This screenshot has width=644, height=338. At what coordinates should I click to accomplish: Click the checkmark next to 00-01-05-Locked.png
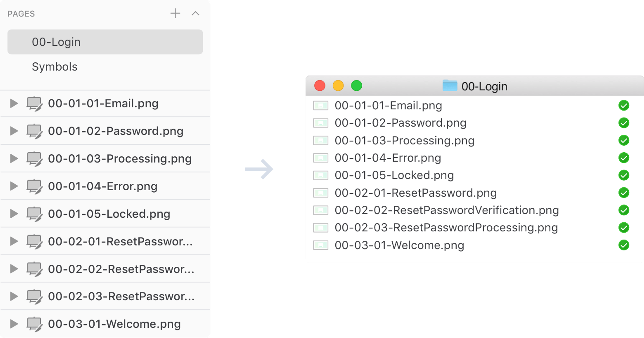click(x=624, y=175)
